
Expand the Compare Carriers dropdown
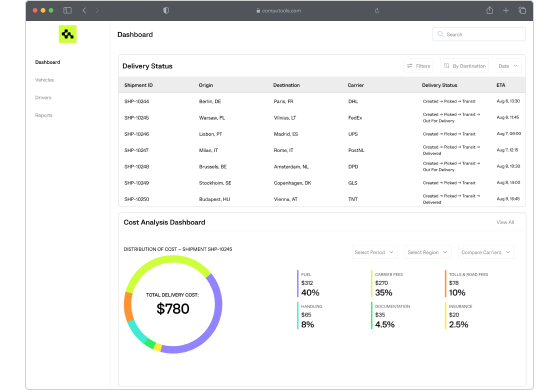point(486,252)
